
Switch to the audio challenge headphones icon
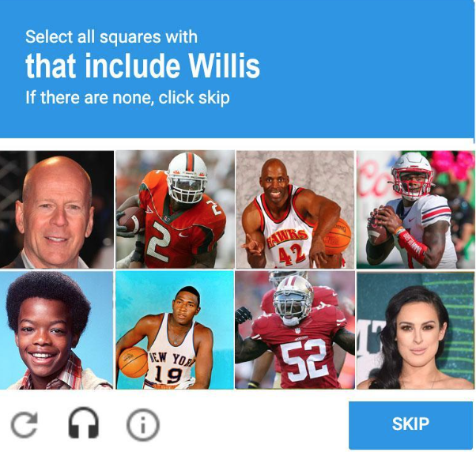click(84, 423)
